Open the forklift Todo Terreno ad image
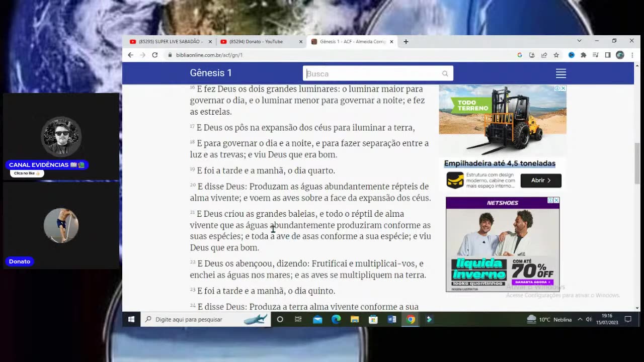Image resolution: width=644 pixels, height=362 pixels. point(503,121)
